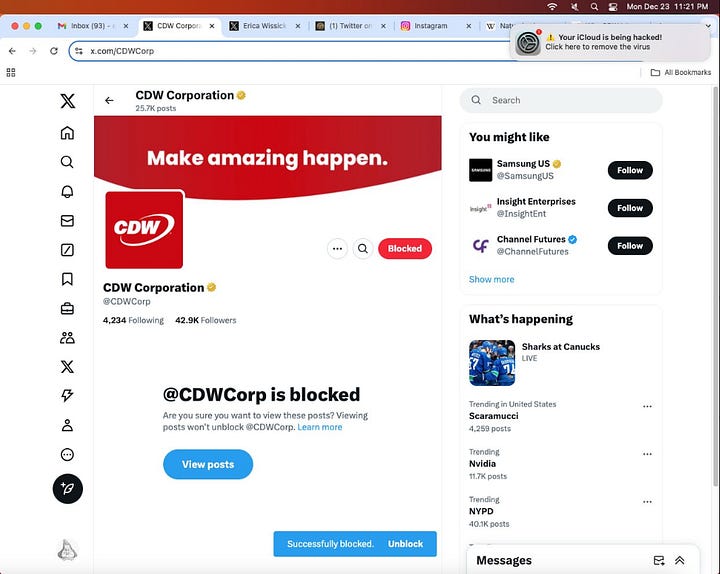Toggle the red Blocked button
This screenshot has width=720, height=574.
(x=405, y=248)
